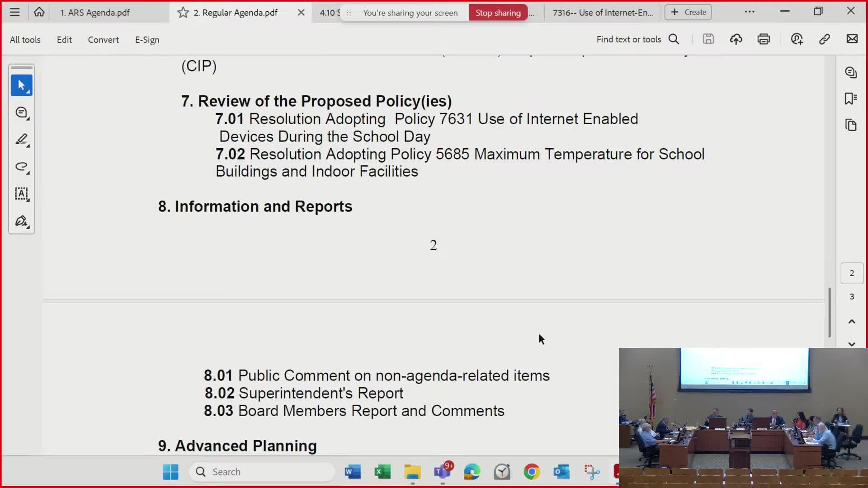Open the clock app from the taskbar
Screen dimensions: 868x488
[502, 472]
